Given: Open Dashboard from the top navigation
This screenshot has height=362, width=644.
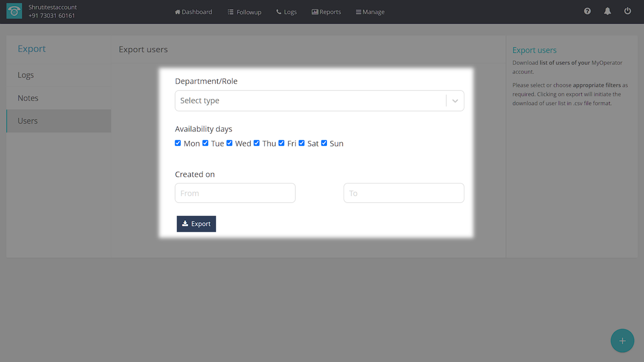Looking at the screenshot, I should click(193, 12).
